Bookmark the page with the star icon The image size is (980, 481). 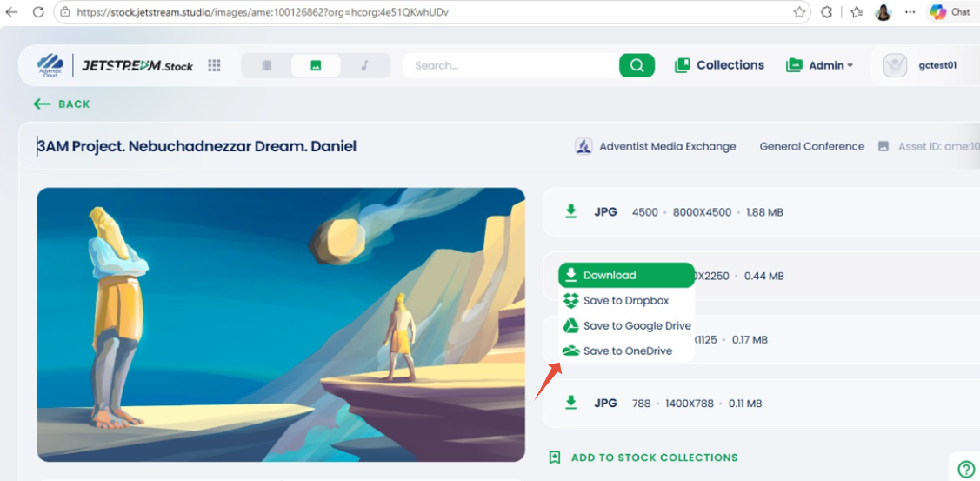[x=799, y=12]
